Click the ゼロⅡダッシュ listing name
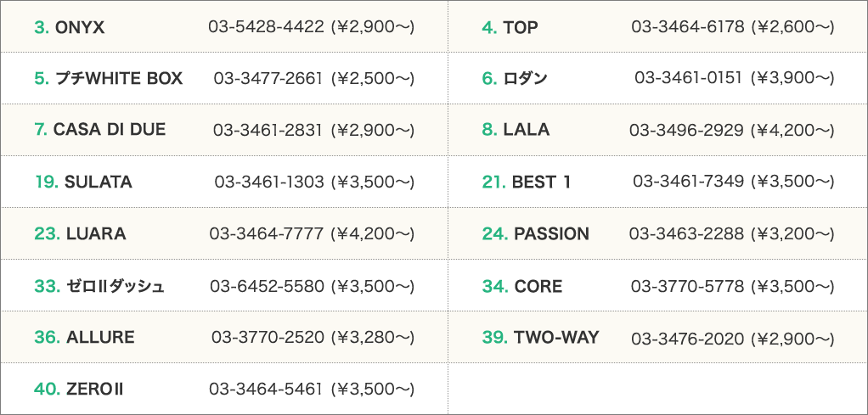This screenshot has width=868, height=415. tap(115, 286)
